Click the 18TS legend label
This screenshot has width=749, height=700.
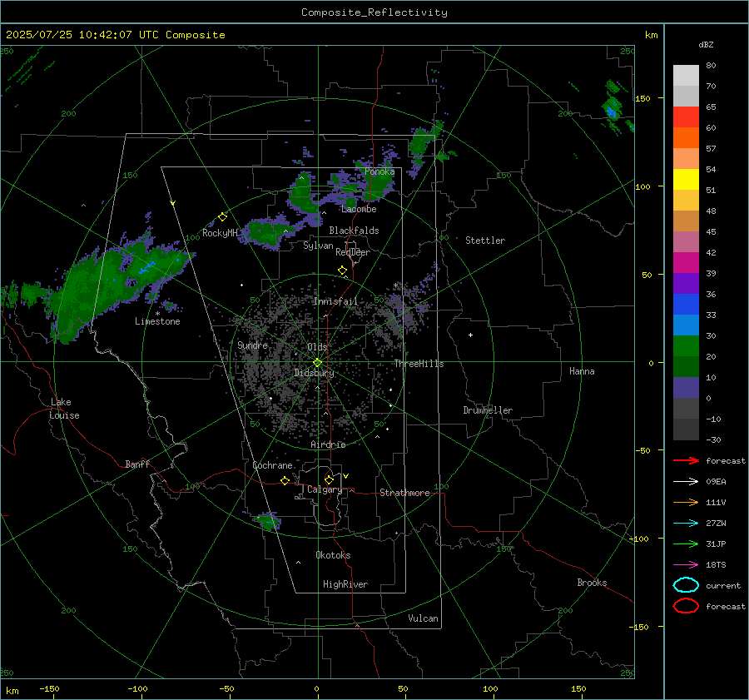716,565
